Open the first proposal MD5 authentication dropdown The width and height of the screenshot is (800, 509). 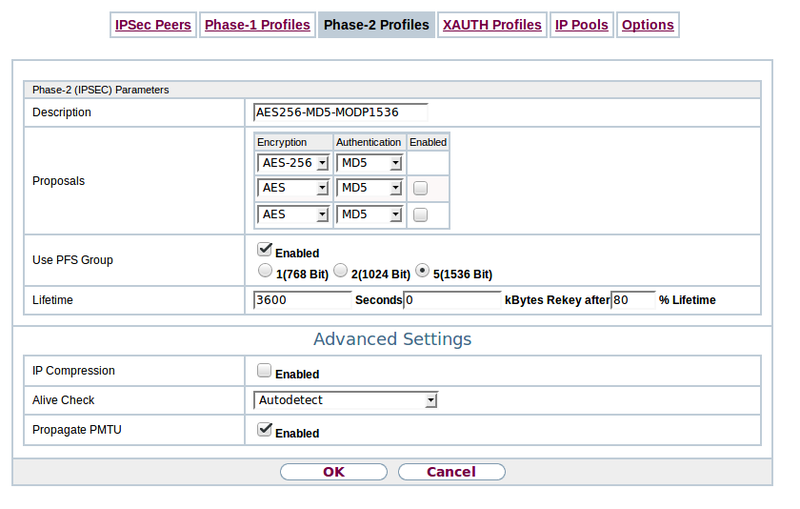pos(369,162)
